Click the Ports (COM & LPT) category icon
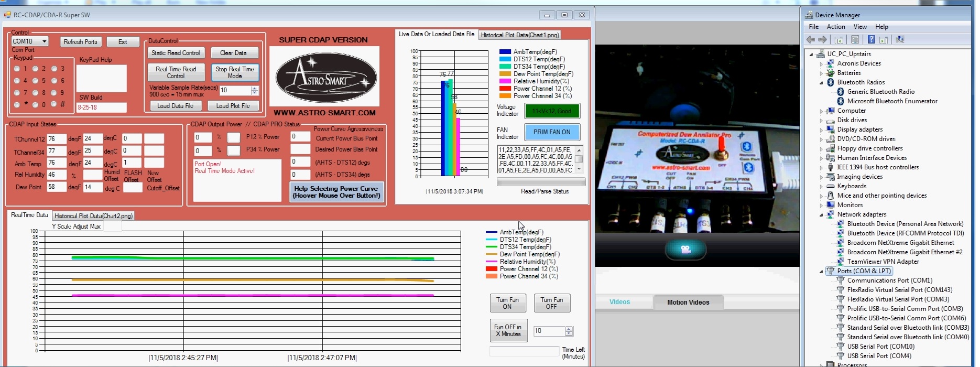The height and width of the screenshot is (367, 980). click(830, 271)
